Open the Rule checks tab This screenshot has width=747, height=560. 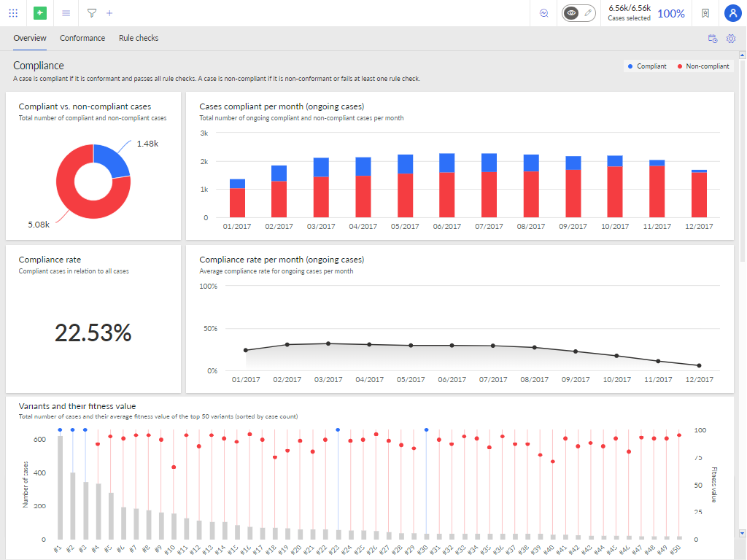click(139, 38)
